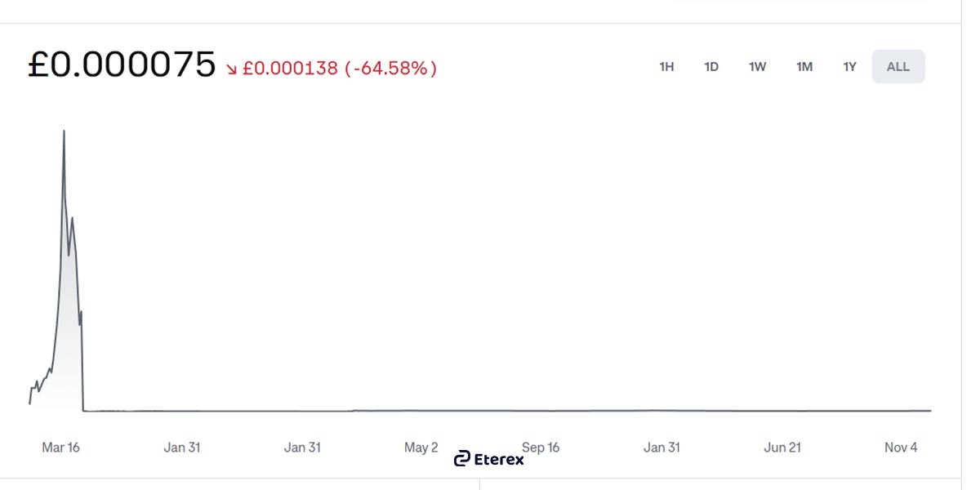Screen dimensions: 980x490
Task: Click the May 2 date label
Action: tap(421, 448)
